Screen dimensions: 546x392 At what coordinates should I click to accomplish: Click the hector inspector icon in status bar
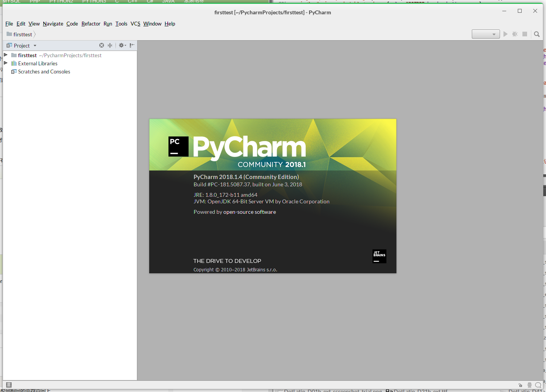click(x=529, y=385)
